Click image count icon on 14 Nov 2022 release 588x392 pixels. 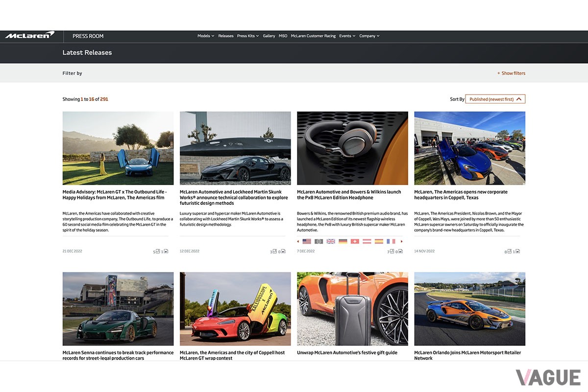(509, 251)
